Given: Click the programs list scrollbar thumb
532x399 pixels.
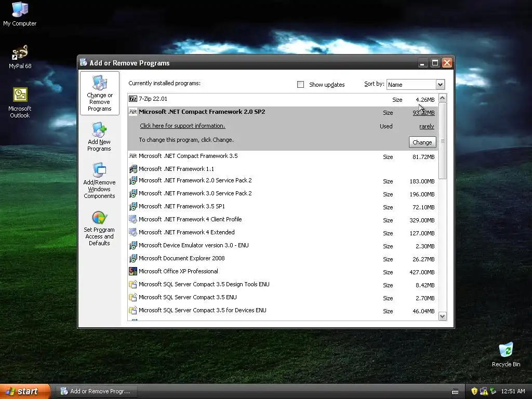Looking at the screenshot, I should 443,141.
